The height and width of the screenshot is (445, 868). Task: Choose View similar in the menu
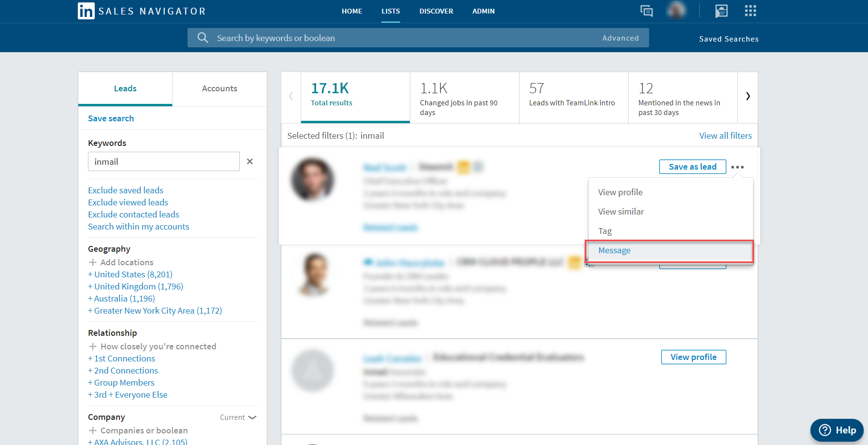(x=621, y=212)
